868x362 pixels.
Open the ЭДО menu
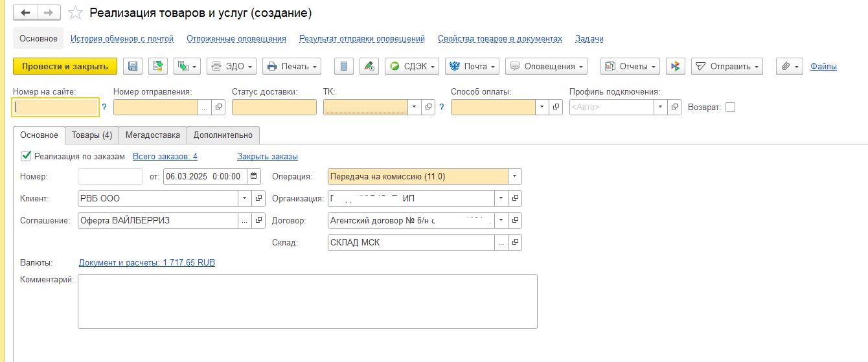(232, 66)
